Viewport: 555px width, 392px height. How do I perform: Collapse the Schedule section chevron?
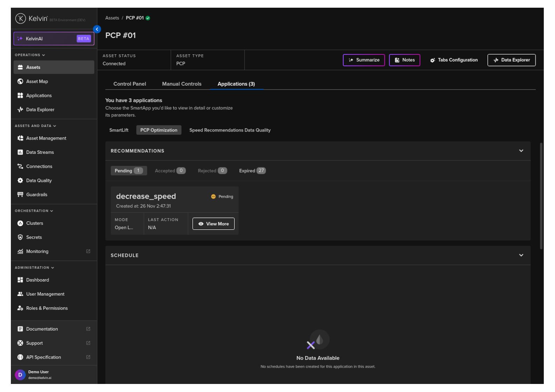521,255
